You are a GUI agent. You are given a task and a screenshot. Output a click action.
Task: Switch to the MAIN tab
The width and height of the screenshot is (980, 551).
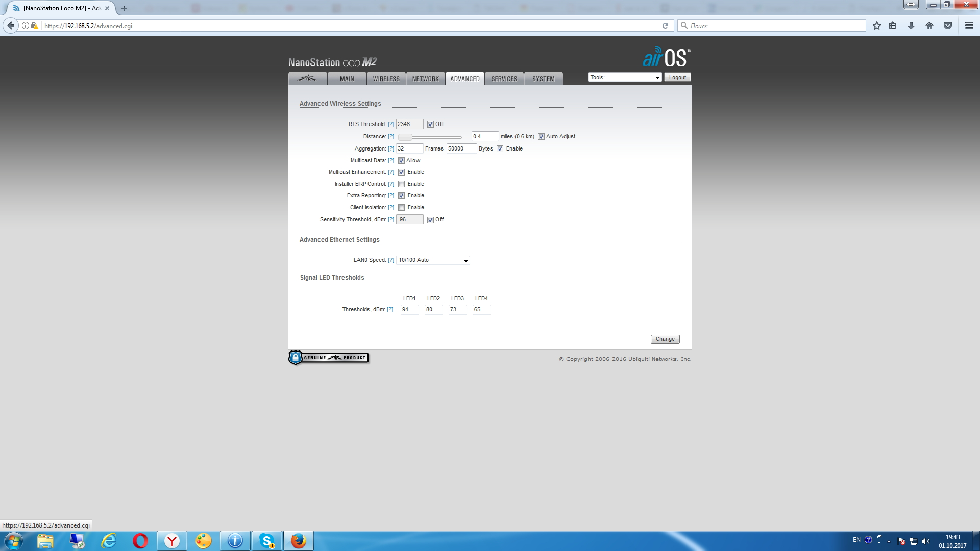347,79
